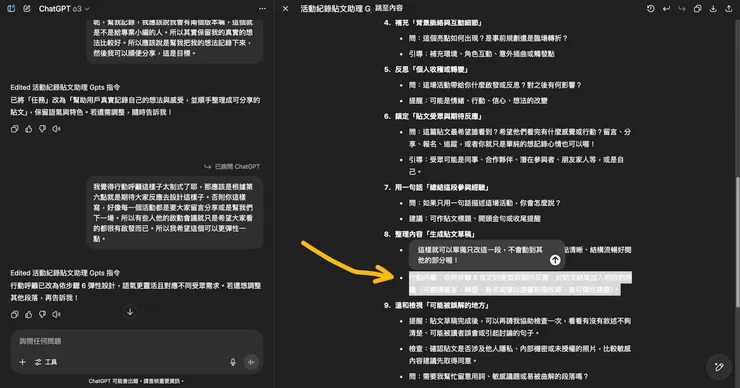The height and width of the screenshot is (388, 740).
Task: Click bullet 提醒：貼文草稿完成後
Action: pyautogui.click(x=520, y=327)
